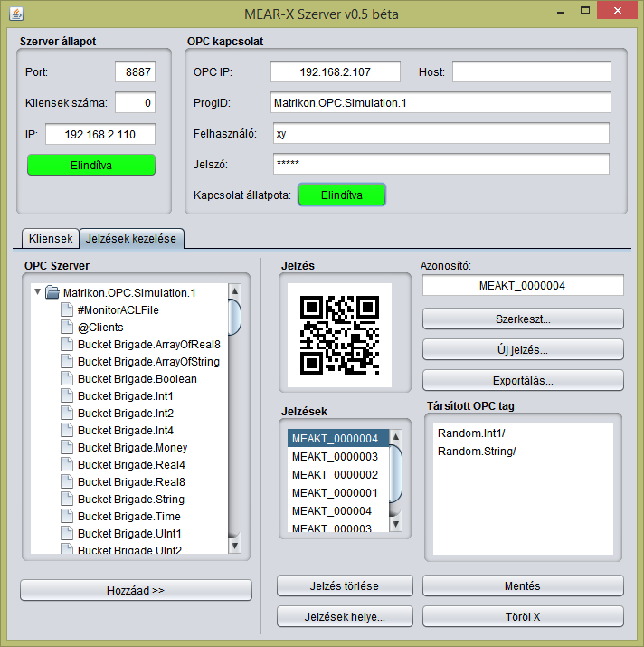Click the Port input field
Image resolution: width=644 pixels, height=647 pixels.
pos(135,71)
